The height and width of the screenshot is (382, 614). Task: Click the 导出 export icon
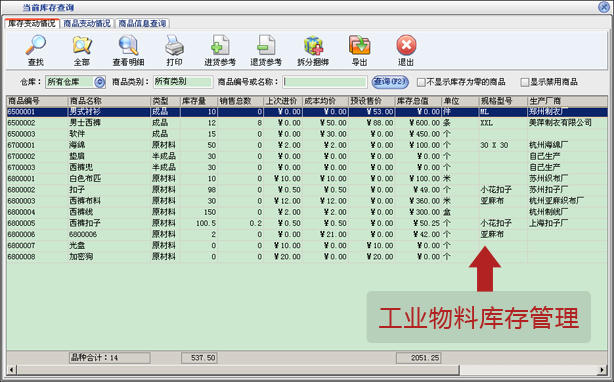359,45
